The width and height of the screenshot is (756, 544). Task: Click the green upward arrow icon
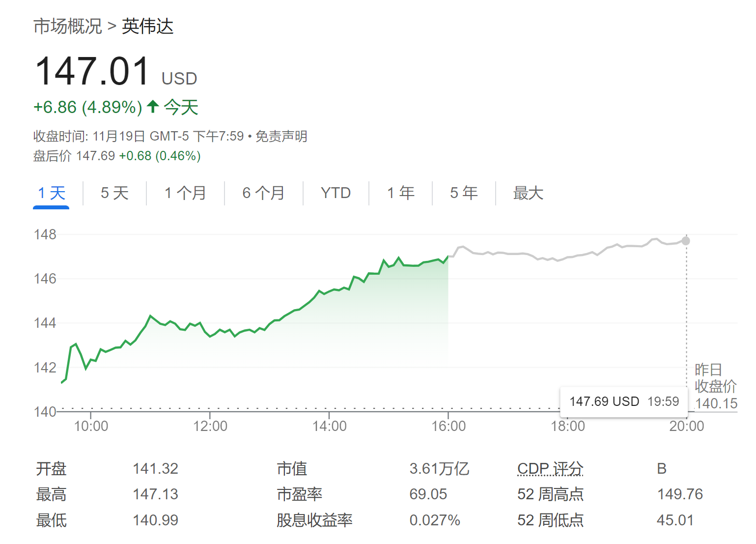[x=153, y=106]
